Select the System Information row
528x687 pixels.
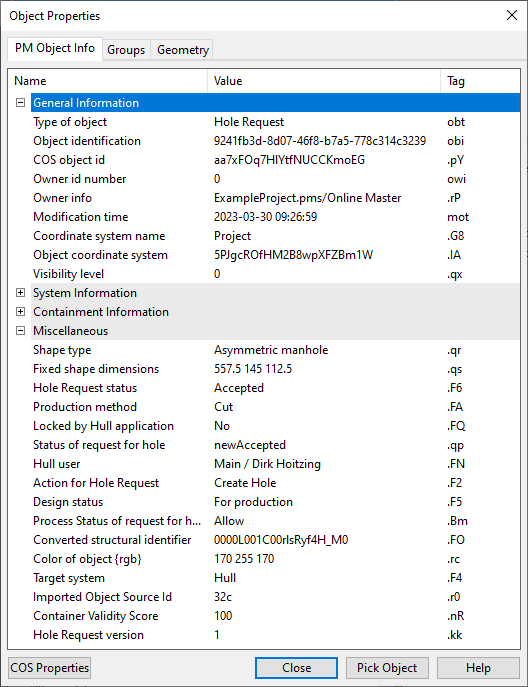coord(275,293)
